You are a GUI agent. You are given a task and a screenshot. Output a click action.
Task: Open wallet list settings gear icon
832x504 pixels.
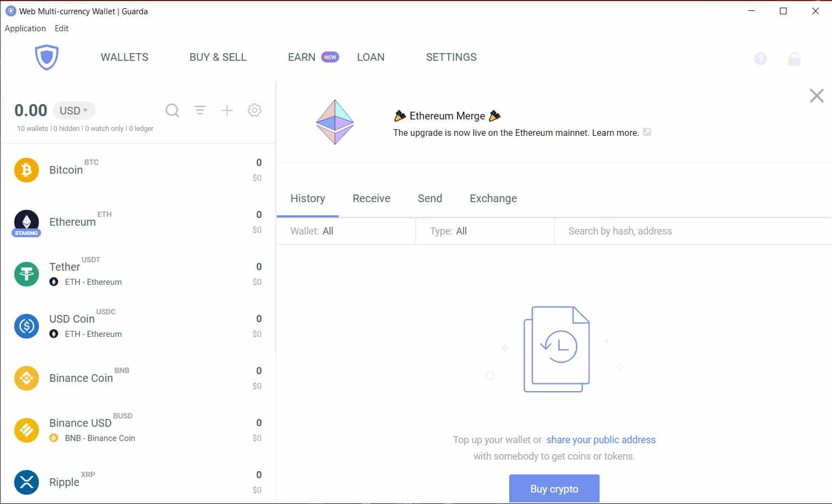254,110
